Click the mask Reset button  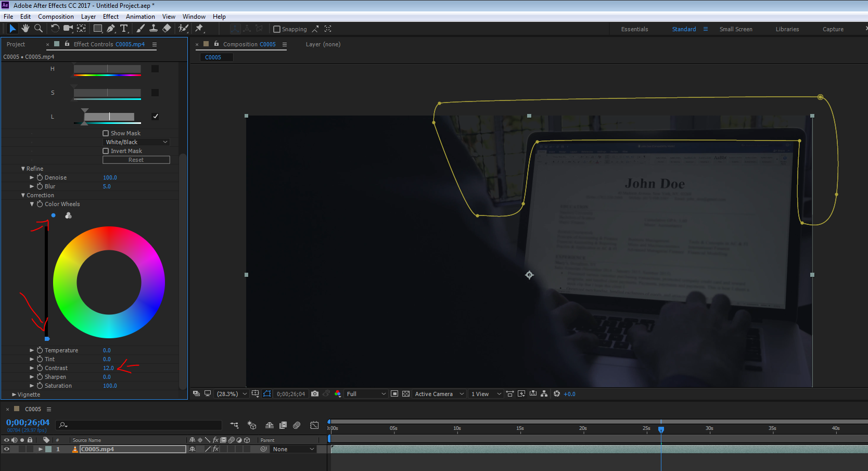[x=136, y=160]
